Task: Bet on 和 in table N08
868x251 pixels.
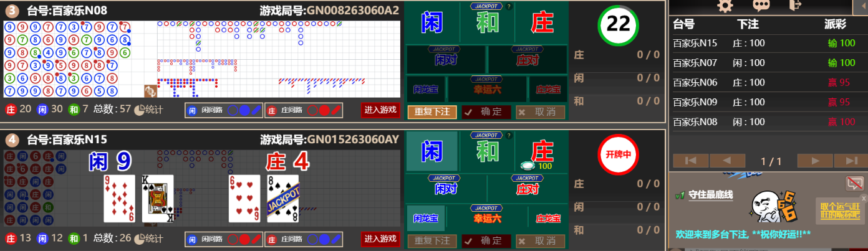Action: [487, 22]
